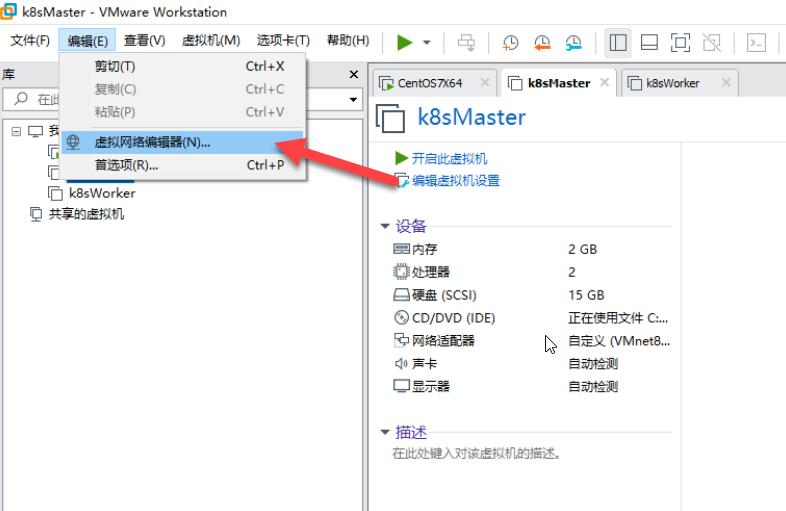Open the 文件(F) menu
Viewport: 786px width, 511px height.
click(30, 41)
